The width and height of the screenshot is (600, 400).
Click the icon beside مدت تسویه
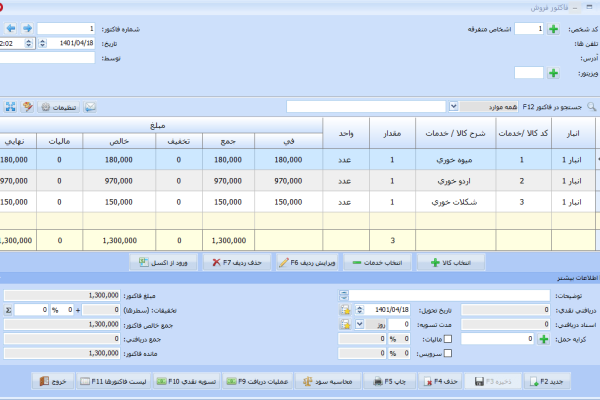tap(345, 324)
